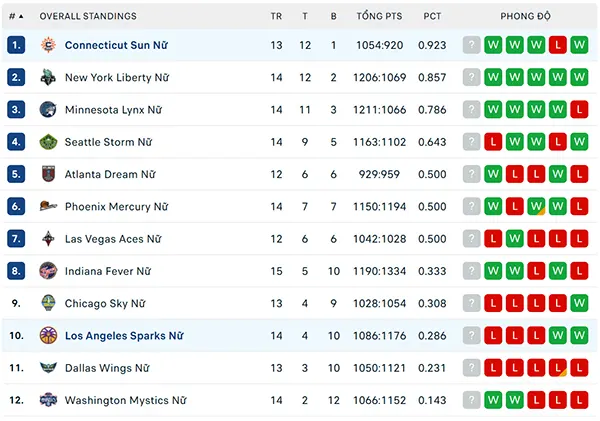Click Minnesota Lynx's points 1211:1066

point(379,109)
